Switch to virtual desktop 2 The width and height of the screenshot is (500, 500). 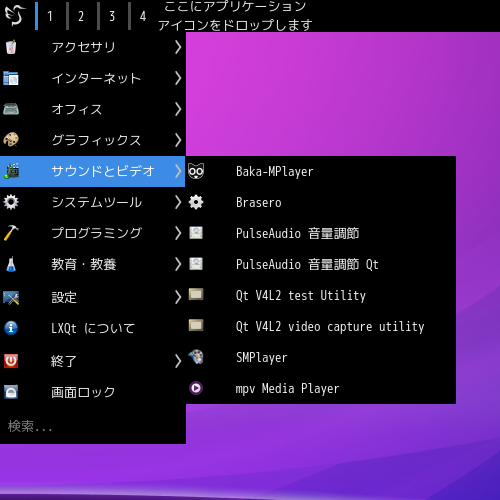tap(81, 16)
